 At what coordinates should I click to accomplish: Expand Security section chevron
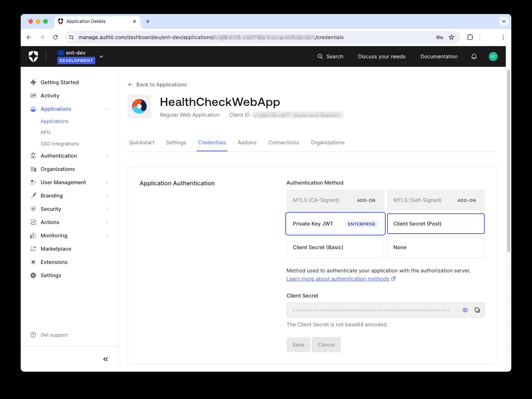(x=107, y=209)
